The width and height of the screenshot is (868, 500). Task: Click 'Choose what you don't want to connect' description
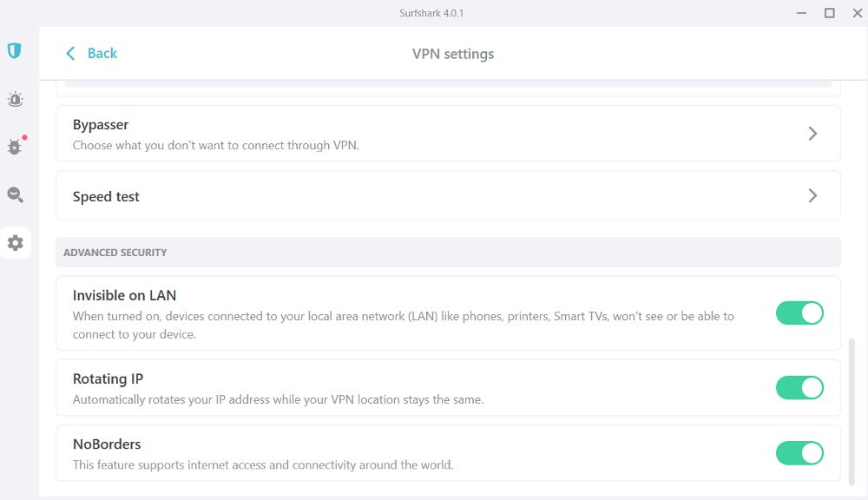pyautogui.click(x=216, y=145)
